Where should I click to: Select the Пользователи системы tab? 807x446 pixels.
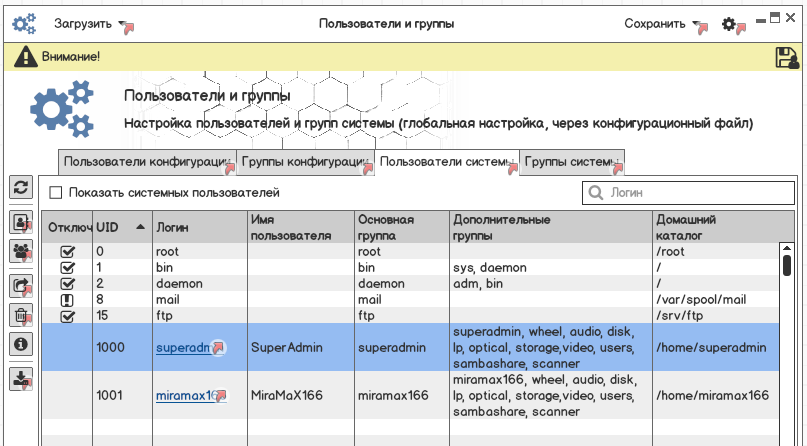coord(447,162)
